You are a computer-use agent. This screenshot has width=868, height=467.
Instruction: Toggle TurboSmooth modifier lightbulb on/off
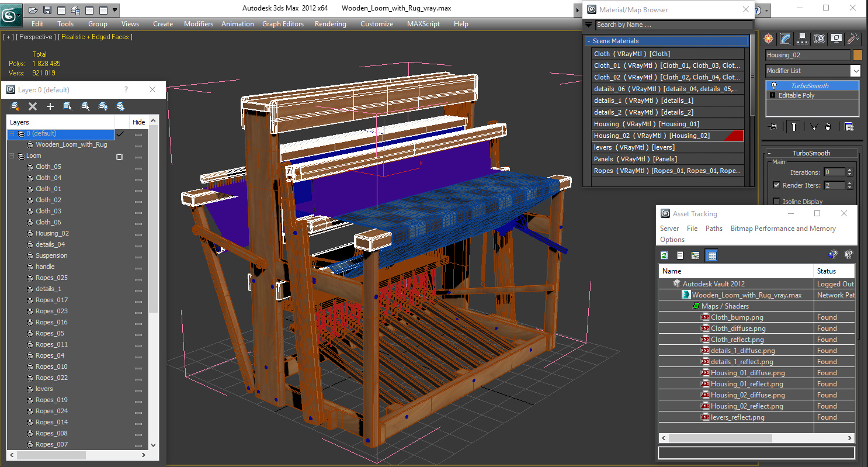pos(774,86)
